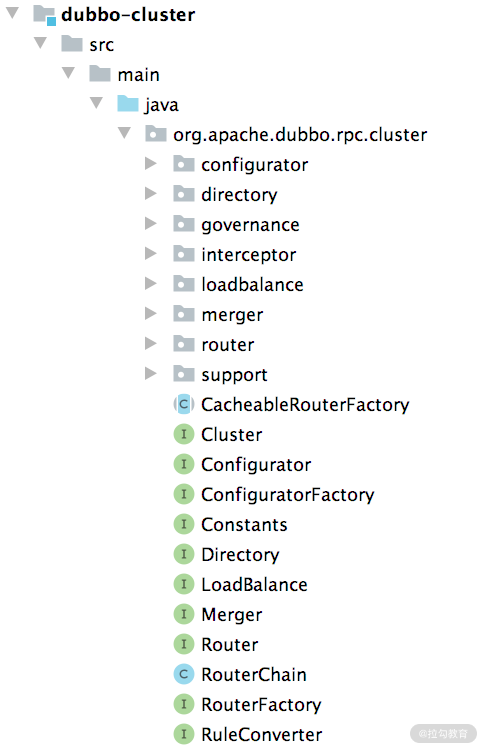Click the RouterChain class icon
The width and height of the screenshot is (484, 749).
click(183, 674)
